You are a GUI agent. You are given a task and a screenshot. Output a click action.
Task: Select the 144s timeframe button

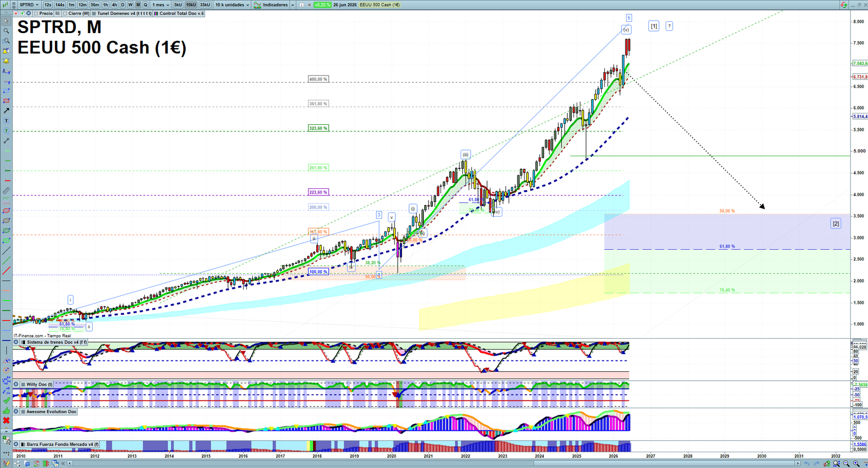point(60,5)
